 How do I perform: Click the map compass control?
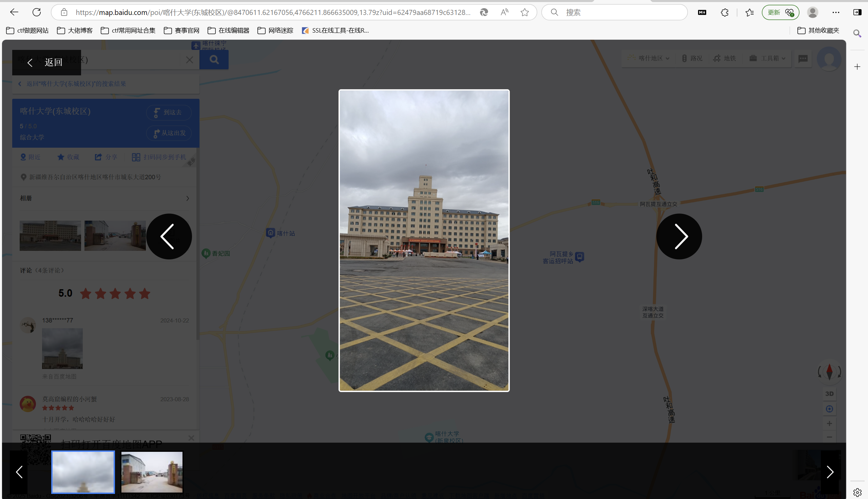[829, 371]
